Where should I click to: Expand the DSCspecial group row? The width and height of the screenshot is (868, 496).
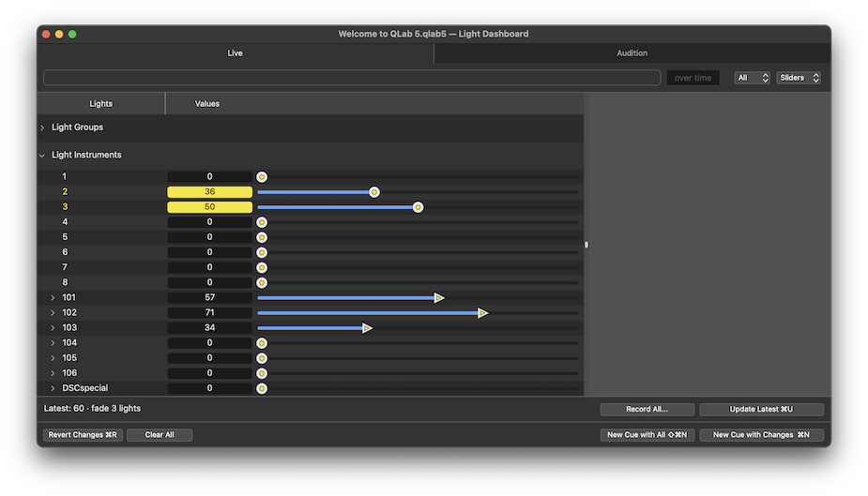click(53, 388)
